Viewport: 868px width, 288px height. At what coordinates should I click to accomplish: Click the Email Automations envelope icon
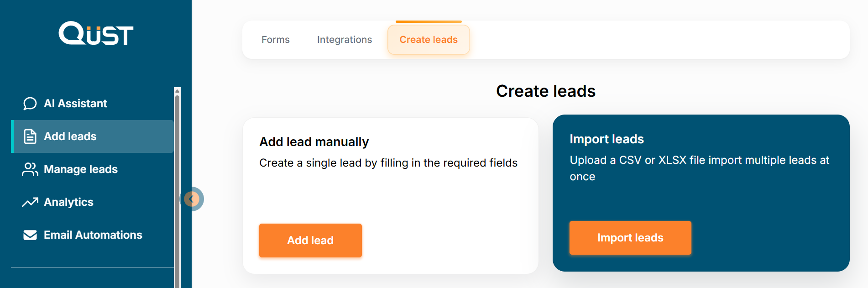(30, 235)
